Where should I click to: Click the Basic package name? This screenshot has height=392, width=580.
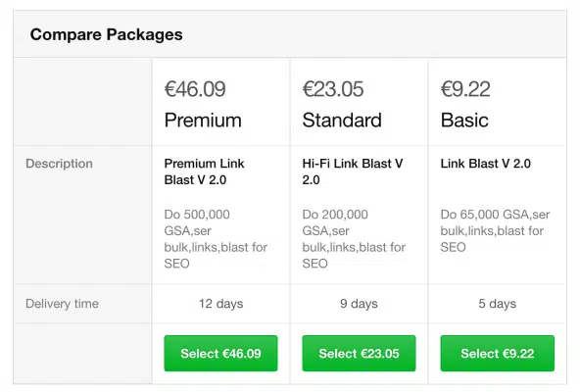point(464,121)
